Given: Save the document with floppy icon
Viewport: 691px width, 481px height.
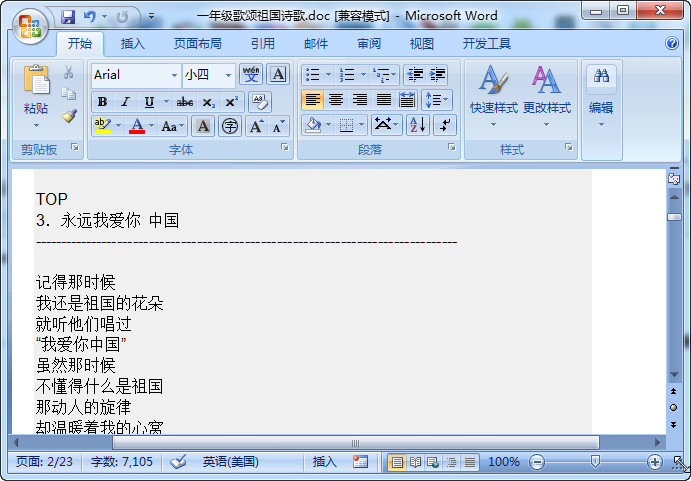Looking at the screenshot, I should [x=68, y=17].
